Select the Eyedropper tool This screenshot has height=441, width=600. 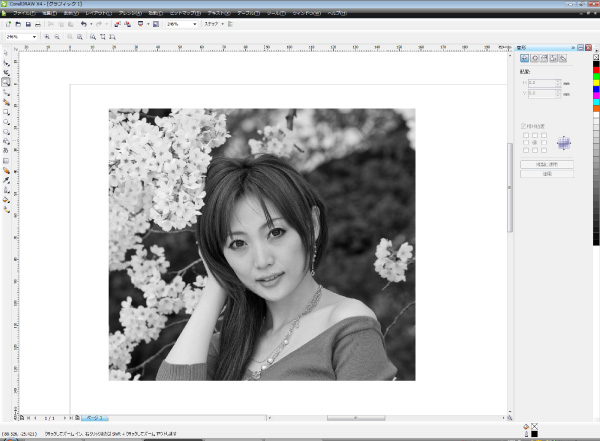tap(6, 180)
